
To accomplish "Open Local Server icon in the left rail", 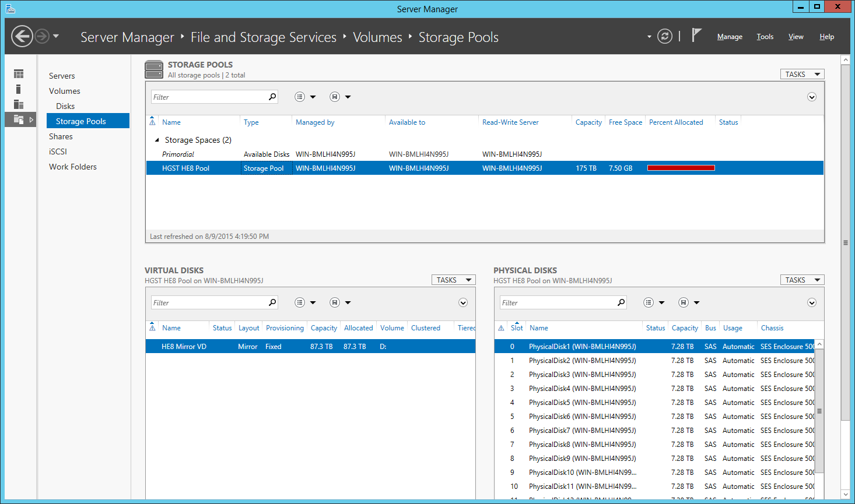I will 19,89.
